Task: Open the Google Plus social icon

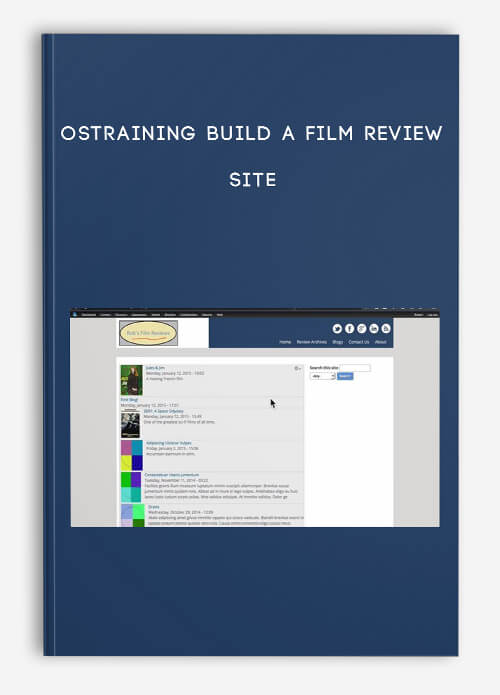Action: pos(362,328)
